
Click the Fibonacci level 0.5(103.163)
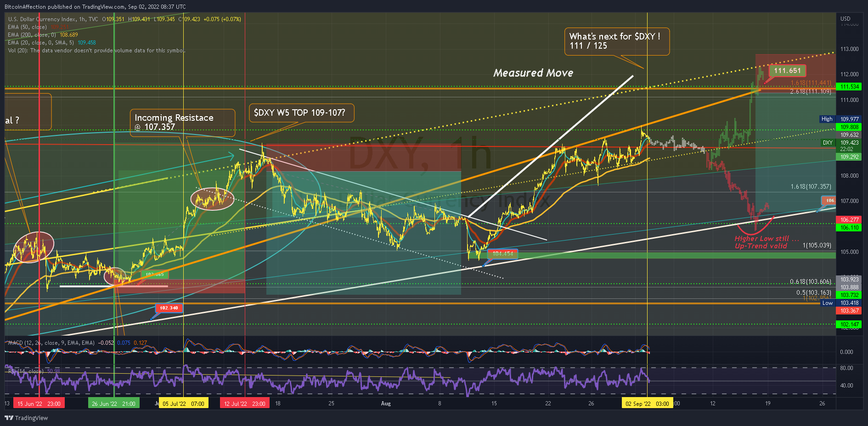tap(813, 292)
